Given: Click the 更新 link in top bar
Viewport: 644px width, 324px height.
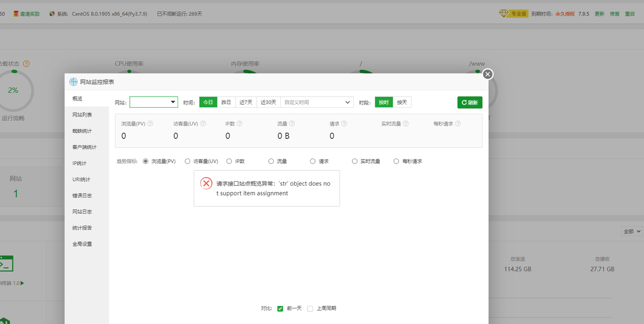Looking at the screenshot, I should pos(599,14).
